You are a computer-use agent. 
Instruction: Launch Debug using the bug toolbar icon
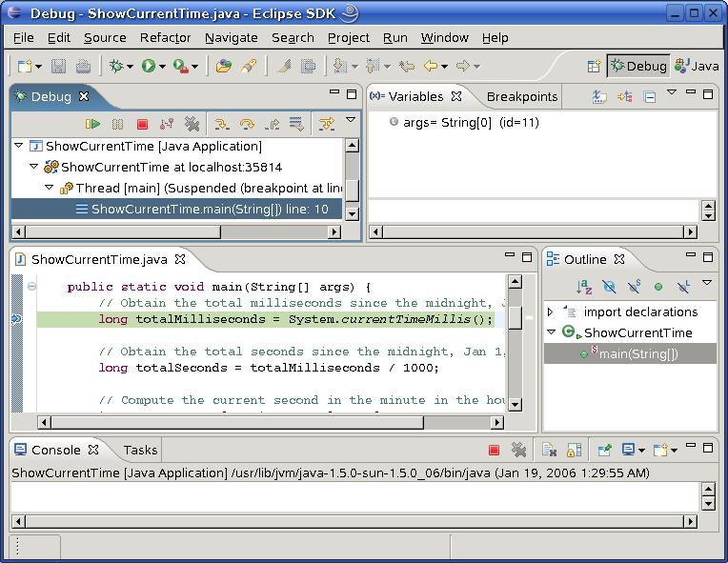(115, 67)
